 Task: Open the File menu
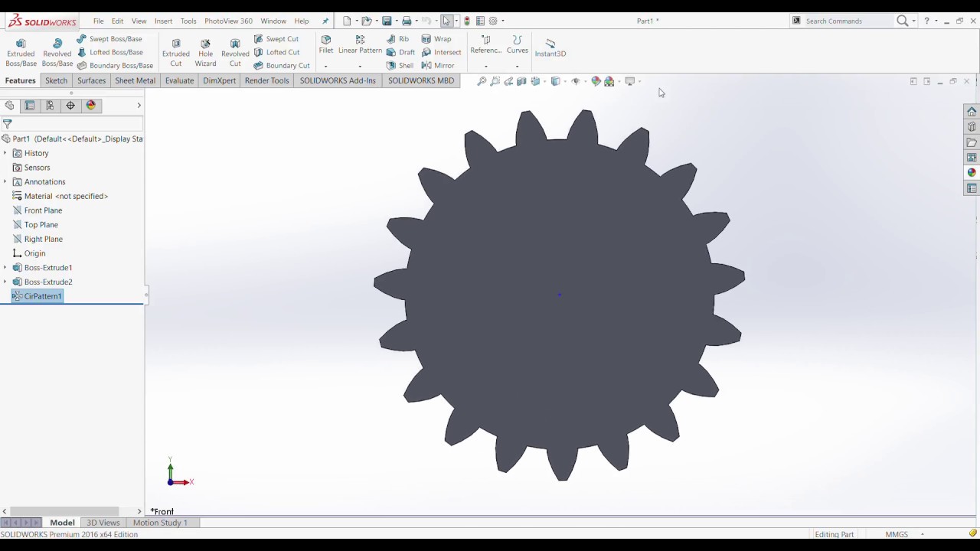coord(99,21)
